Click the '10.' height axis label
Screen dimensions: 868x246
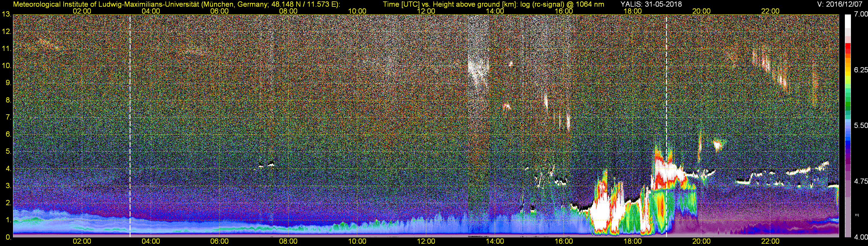[x=6, y=66]
